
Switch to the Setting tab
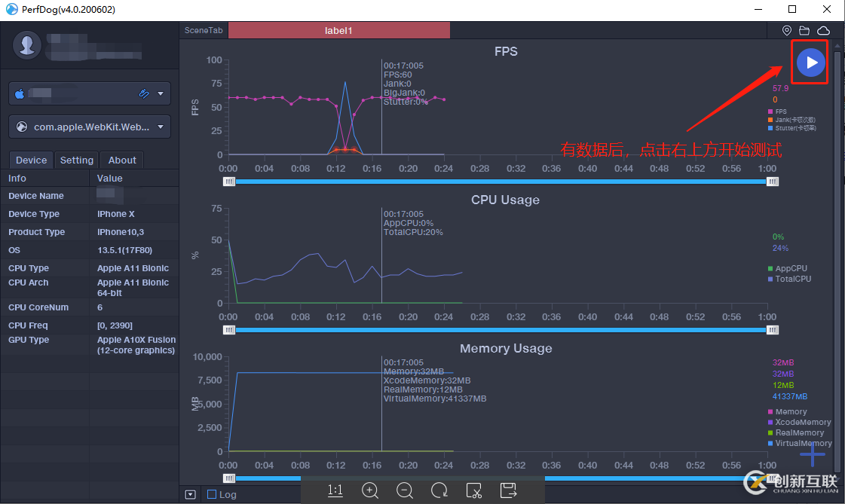[77, 160]
